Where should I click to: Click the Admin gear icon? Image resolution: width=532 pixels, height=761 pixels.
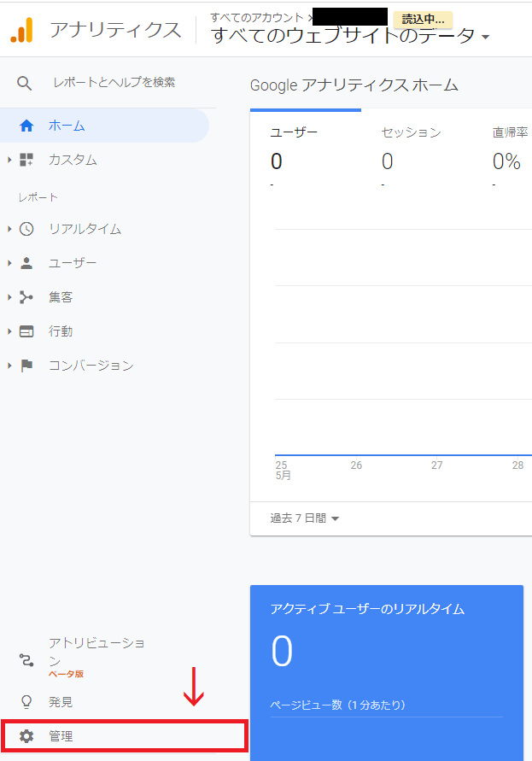26,736
